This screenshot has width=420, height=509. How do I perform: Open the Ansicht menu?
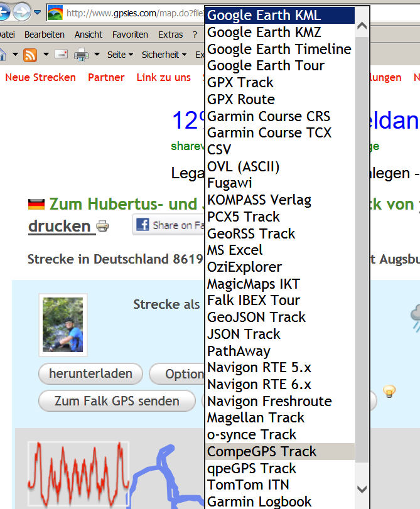click(89, 35)
